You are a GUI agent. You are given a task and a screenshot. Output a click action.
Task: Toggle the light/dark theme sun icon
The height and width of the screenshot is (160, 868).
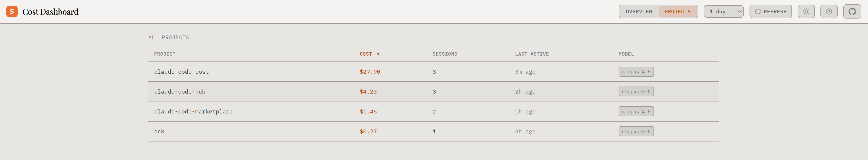tap(806, 12)
